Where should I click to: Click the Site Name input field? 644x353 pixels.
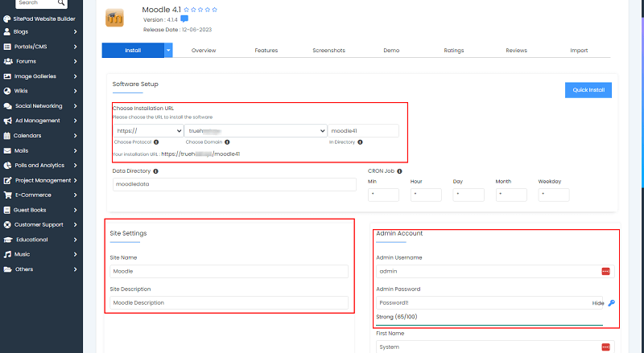[x=229, y=272]
